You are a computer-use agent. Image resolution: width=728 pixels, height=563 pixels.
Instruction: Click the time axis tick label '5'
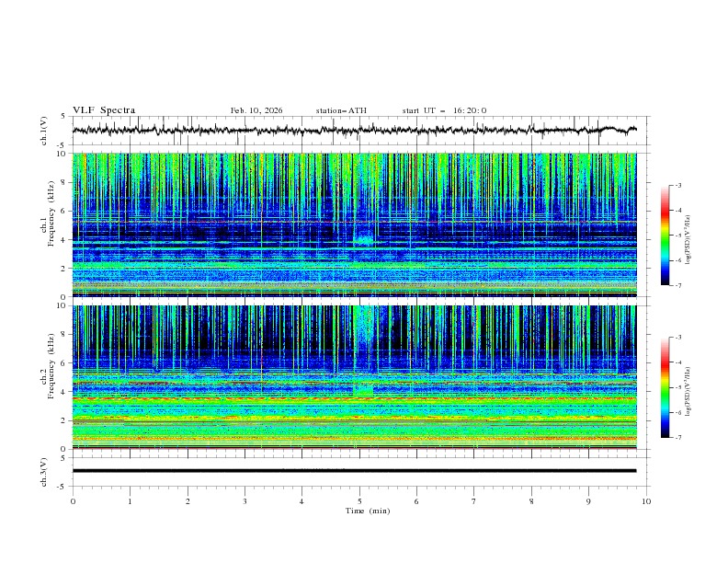click(x=359, y=501)
